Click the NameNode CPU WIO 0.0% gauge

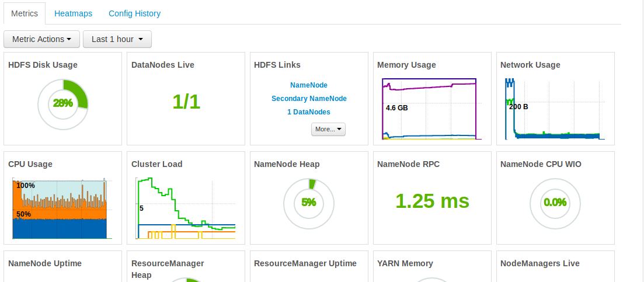(555, 203)
